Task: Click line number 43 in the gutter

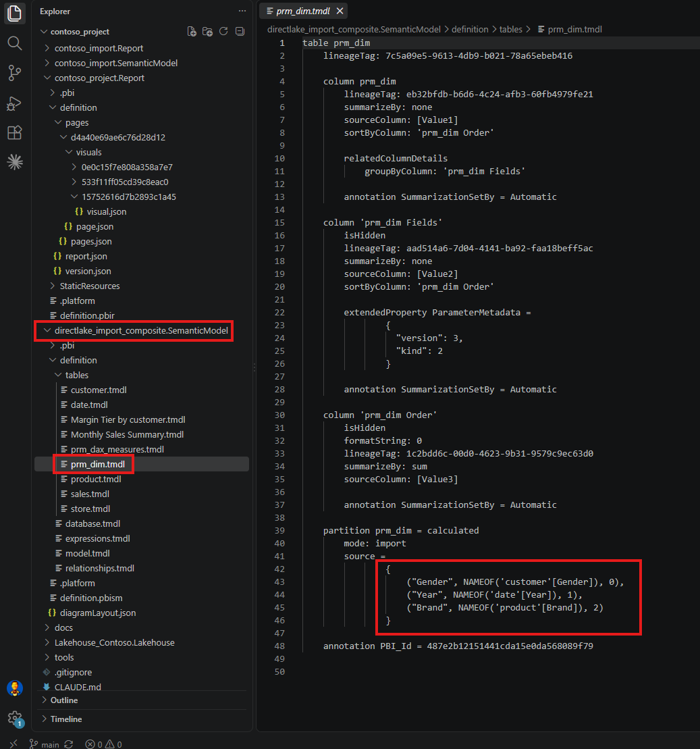Action: (x=279, y=582)
